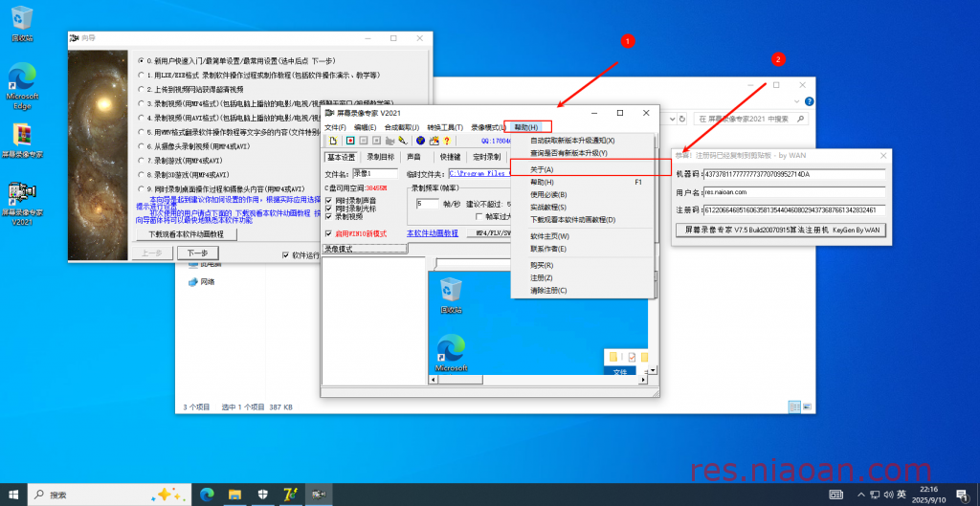Screen dimensions: 980x506
Task: Click the 用户名 field in keygen
Action: click(x=793, y=192)
